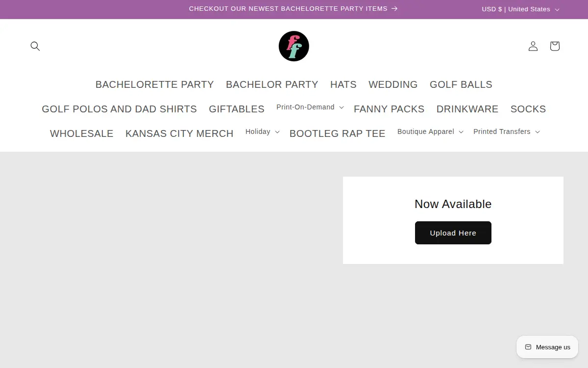The image size is (588, 368).
Task: Open the Bachelor Party page
Action: (272, 84)
